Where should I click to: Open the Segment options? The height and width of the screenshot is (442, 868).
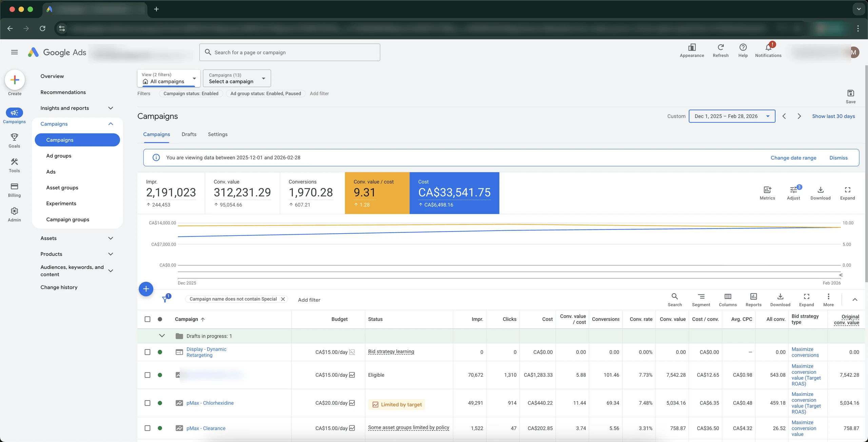701,300
